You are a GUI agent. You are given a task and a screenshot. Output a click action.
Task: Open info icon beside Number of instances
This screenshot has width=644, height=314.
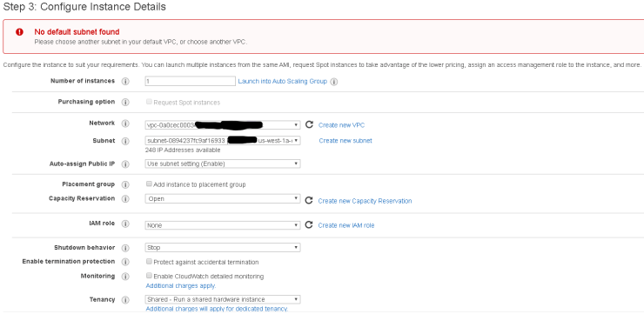click(125, 81)
